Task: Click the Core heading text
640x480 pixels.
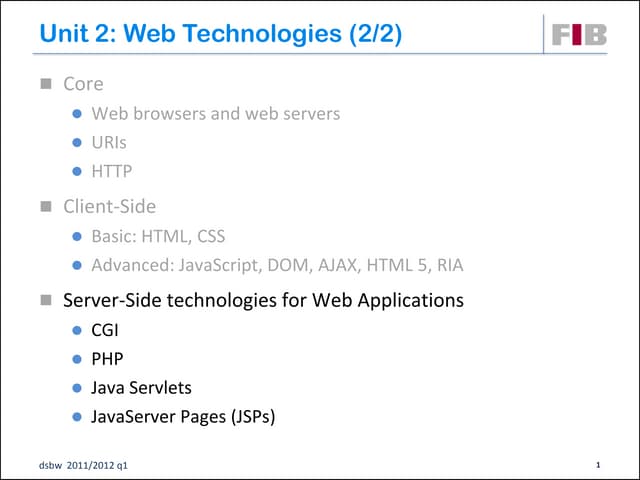Action: coord(83,84)
